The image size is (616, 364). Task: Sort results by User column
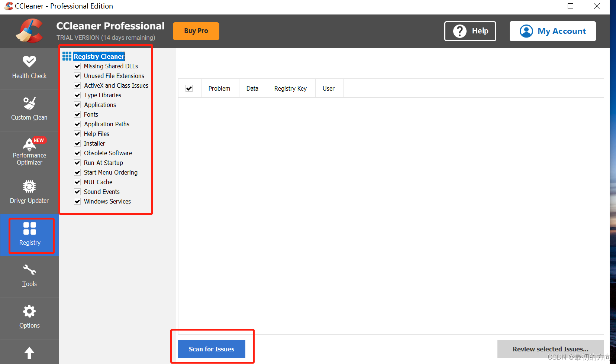coord(329,88)
